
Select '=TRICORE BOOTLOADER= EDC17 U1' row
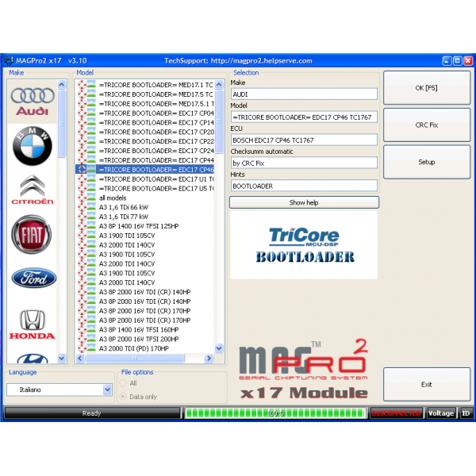click(155, 179)
